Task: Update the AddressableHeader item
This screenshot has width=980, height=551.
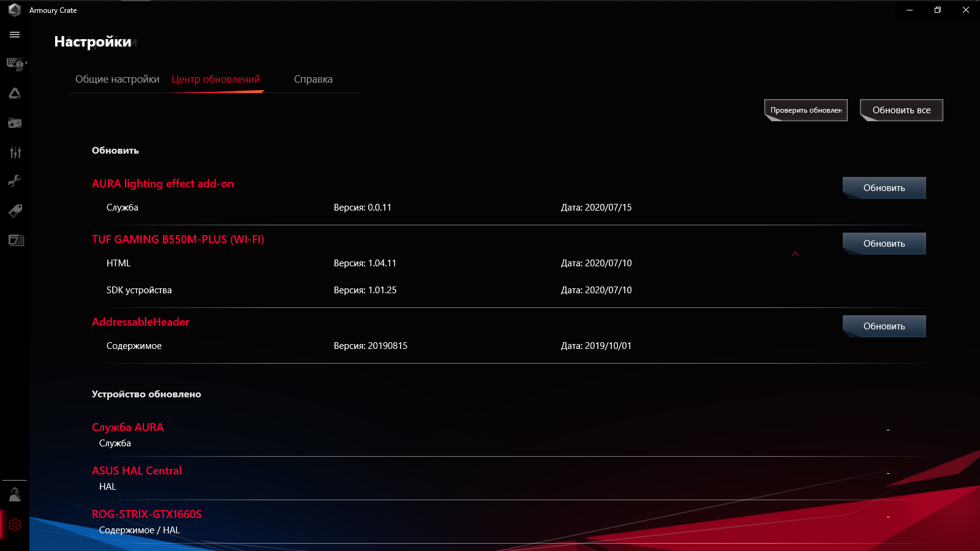Action: pos(884,326)
